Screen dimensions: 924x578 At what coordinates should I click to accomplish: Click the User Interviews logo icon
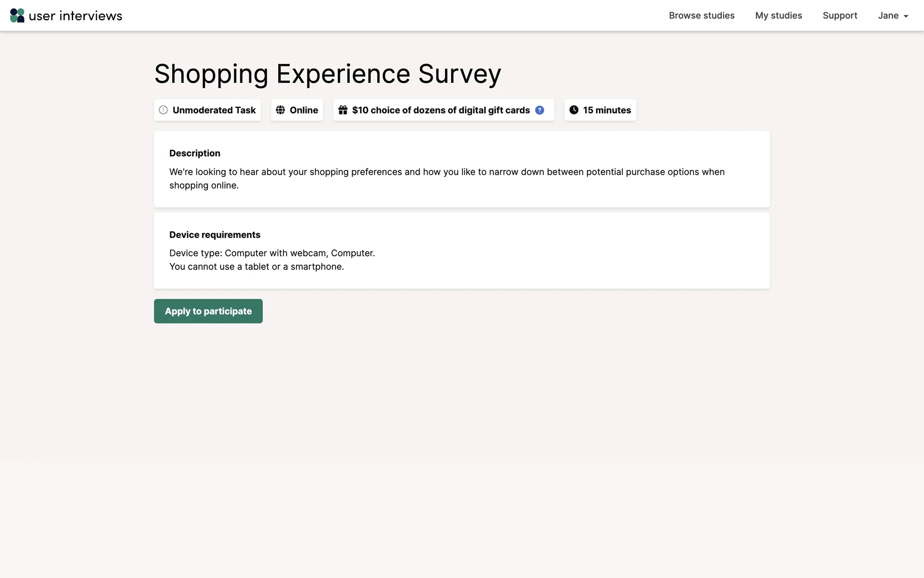[17, 15]
